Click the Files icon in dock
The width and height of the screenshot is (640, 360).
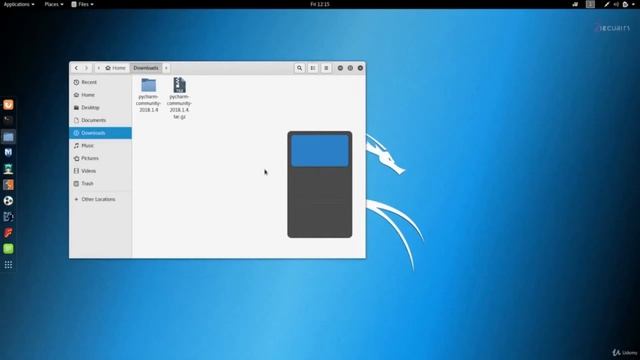pyautogui.click(x=8, y=137)
